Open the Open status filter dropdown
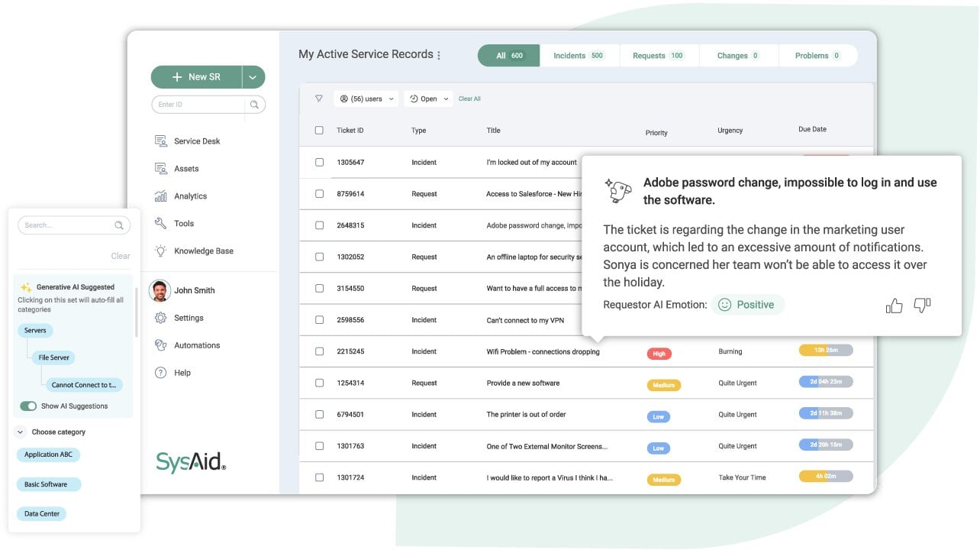 [428, 99]
